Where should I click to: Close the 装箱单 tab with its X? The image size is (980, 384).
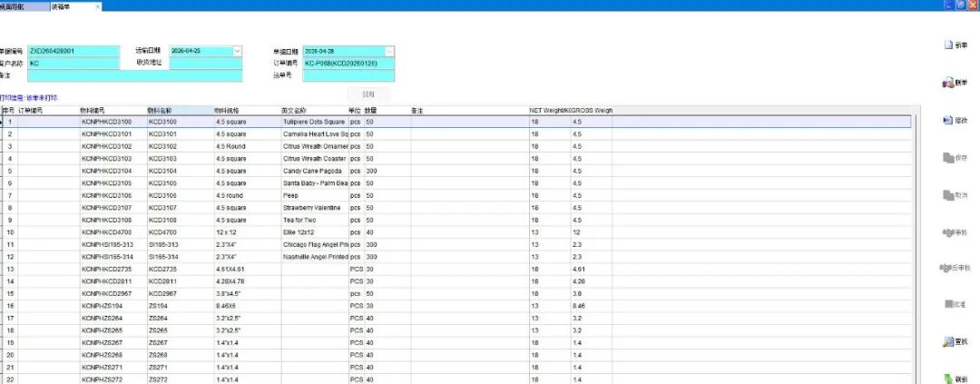point(97,6)
